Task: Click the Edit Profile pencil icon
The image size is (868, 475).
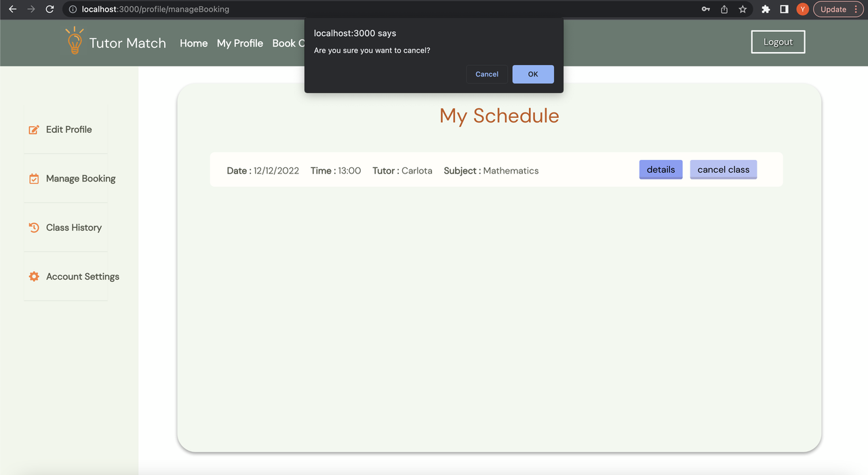Action: click(34, 129)
